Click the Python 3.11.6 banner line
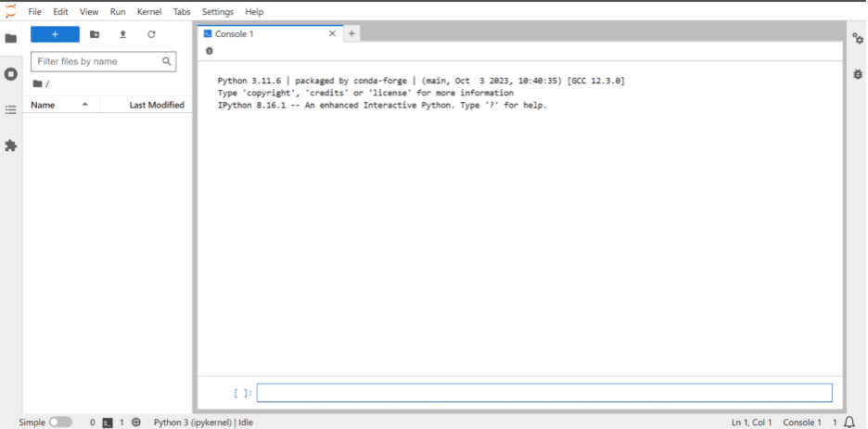868x429 pixels. (x=421, y=81)
